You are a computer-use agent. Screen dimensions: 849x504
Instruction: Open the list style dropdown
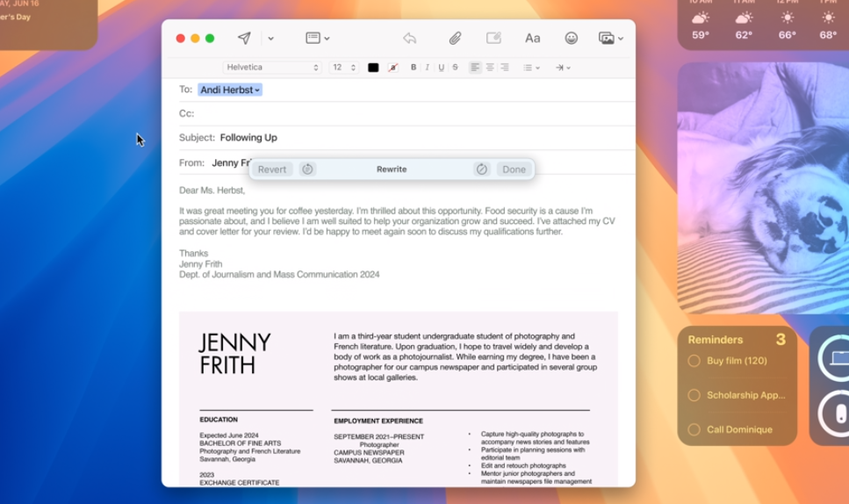[531, 68]
